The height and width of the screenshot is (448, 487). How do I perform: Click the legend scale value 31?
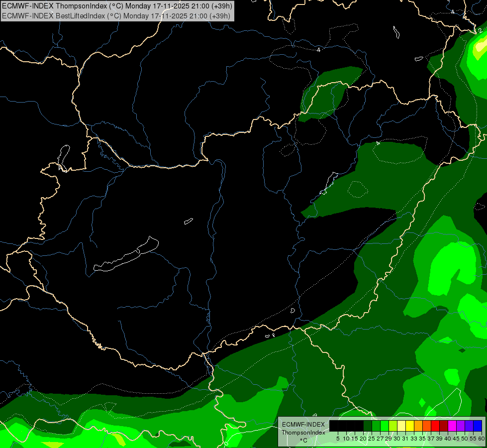(x=405, y=439)
